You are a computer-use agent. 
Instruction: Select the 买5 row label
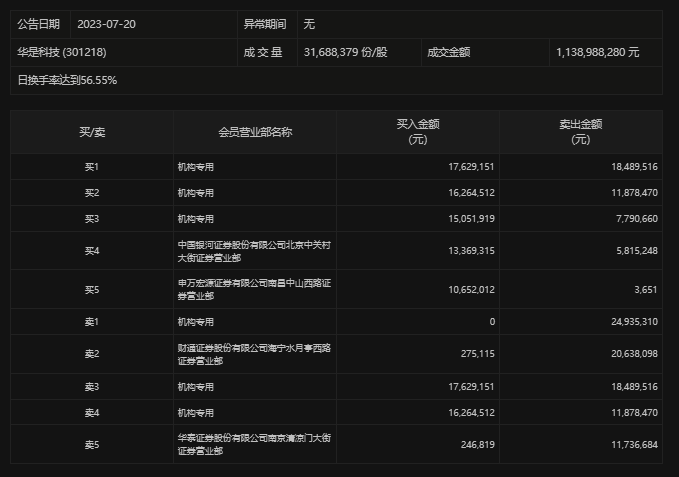92,290
